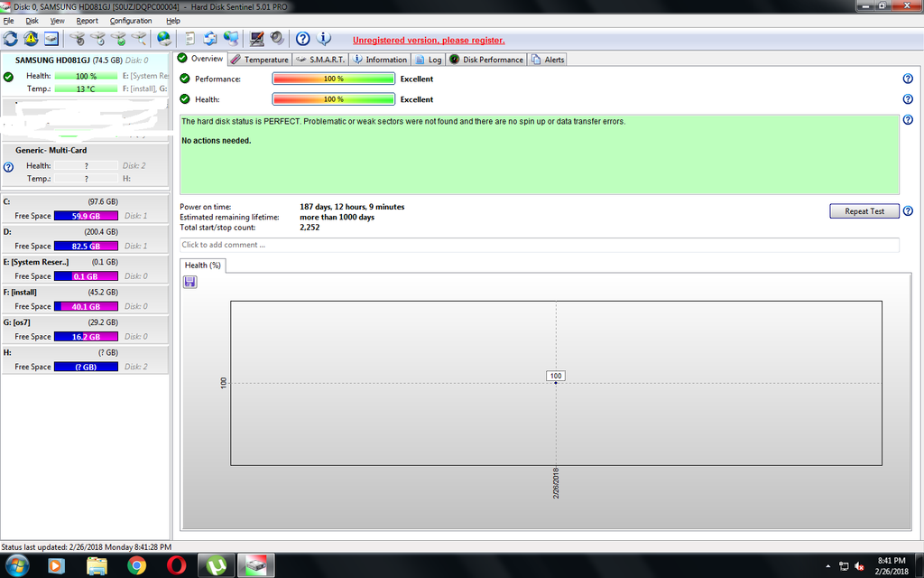924x578 pixels.
Task: Click the disk panel view toolbar icon
Action: pyautogui.click(x=51, y=39)
